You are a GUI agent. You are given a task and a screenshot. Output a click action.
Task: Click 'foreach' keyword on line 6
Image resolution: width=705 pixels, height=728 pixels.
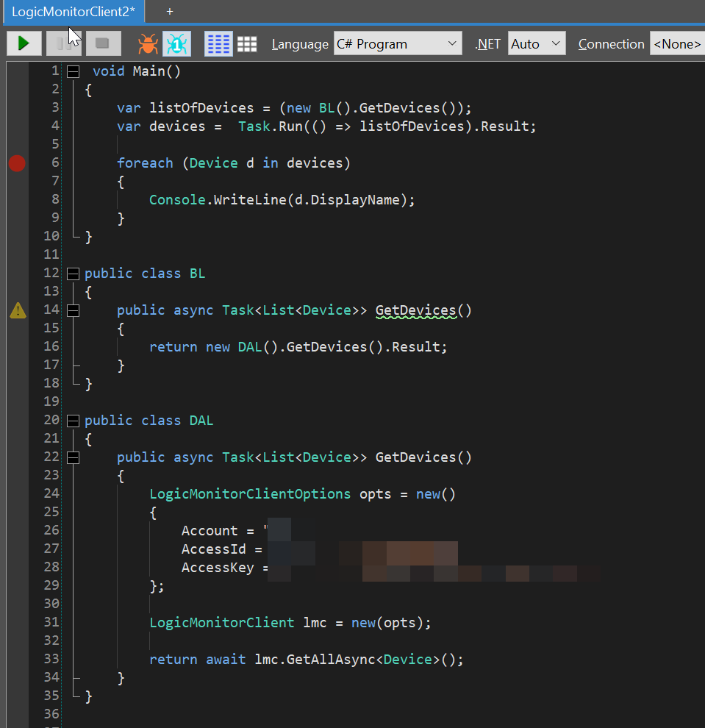pos(145,163)
